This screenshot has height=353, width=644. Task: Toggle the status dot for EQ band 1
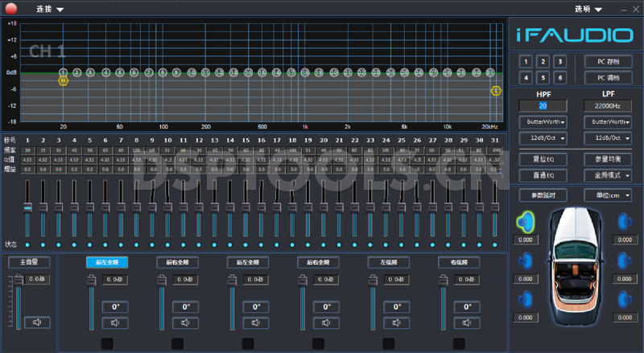(27, 244)
